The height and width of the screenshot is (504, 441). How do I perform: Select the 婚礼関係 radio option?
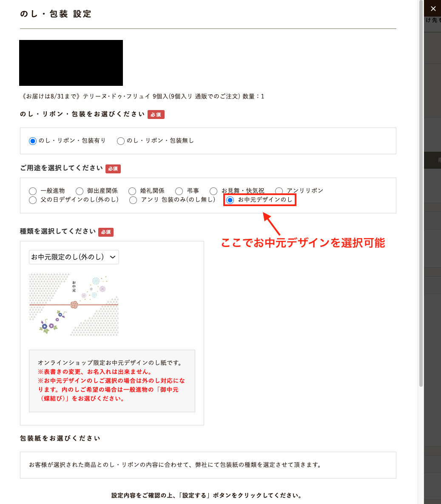pyautogui.click(x=132, y=191)
